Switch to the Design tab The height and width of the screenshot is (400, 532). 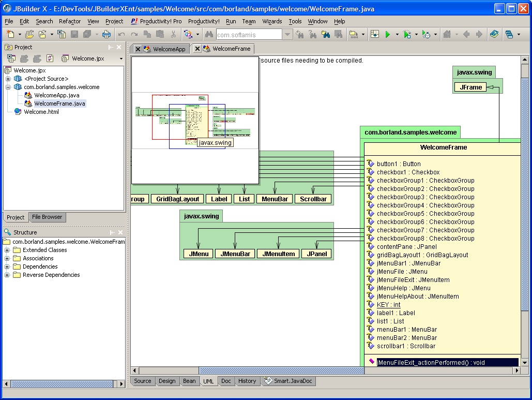168,381
